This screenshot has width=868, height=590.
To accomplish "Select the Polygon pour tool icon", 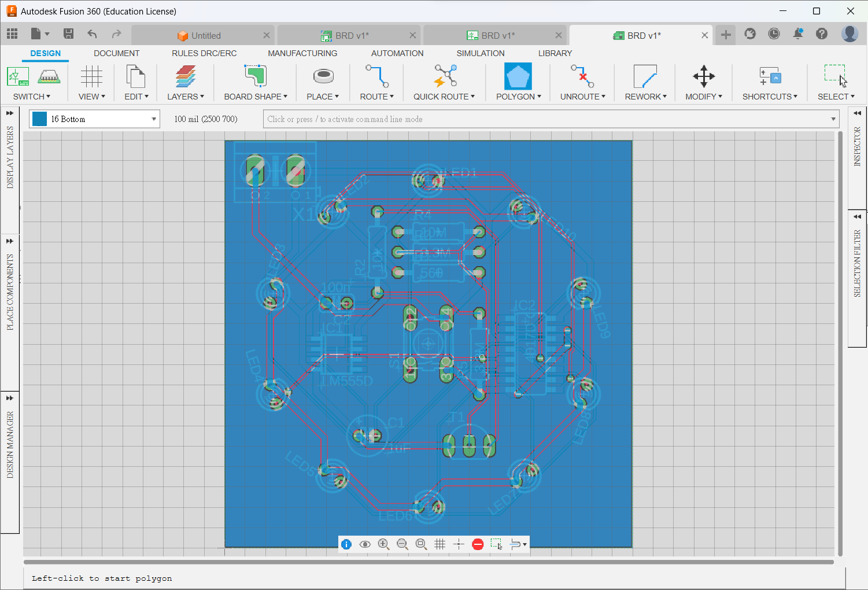I will point(518,77).
